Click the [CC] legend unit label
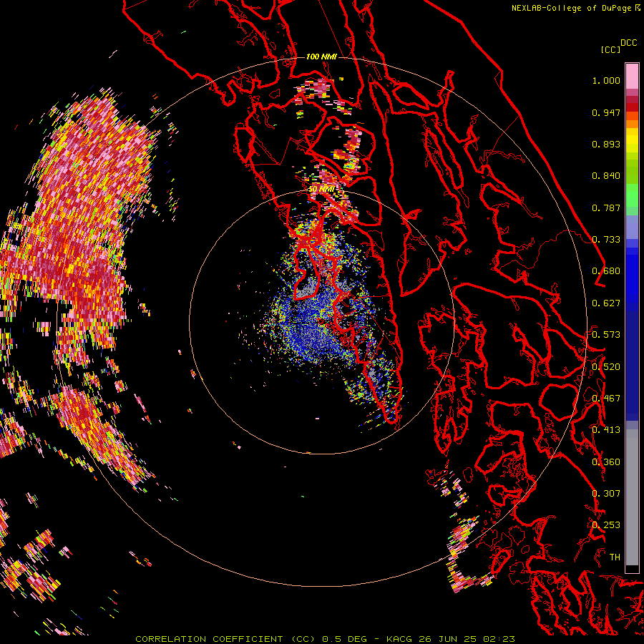Image resolution: width=644 pixels, height=644 pixels. (610, 49)
